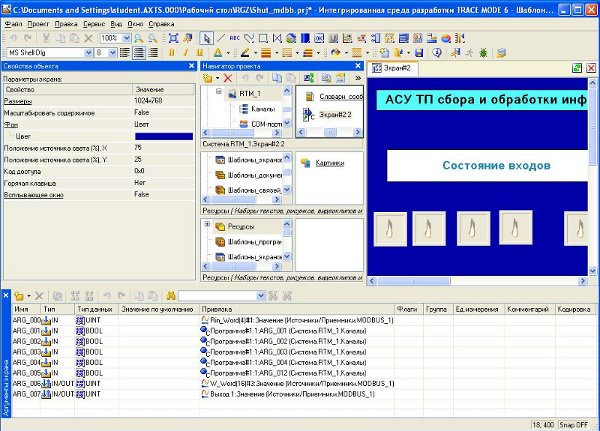This screenshot has height=431, width=600.
Task: Click the fit-to-window frame icon
Action: (x=173, y=38)
